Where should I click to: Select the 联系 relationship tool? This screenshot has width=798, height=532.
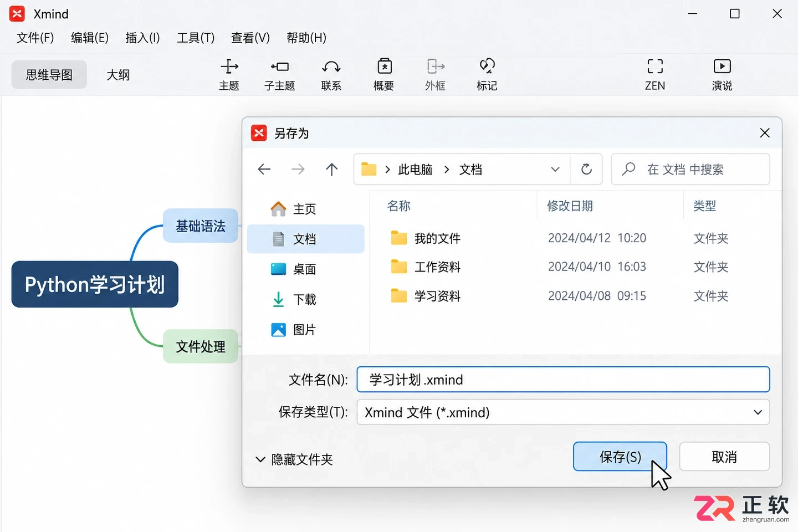coord(331,75)
